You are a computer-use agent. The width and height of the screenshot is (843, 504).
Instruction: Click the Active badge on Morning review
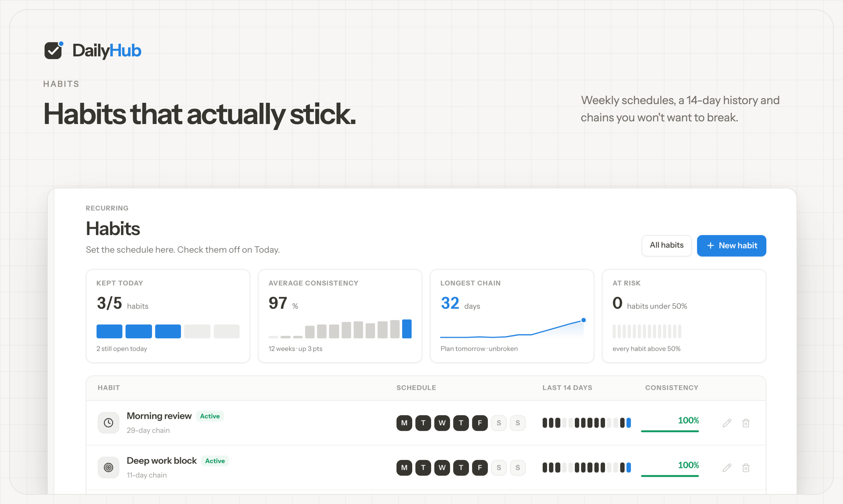pos(210,416)
